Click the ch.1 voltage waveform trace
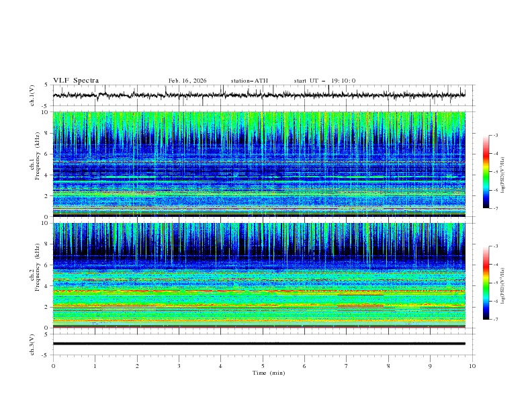The height and width of the screenshot is (411, 532). pyautogui.click(x=259, y=95)
